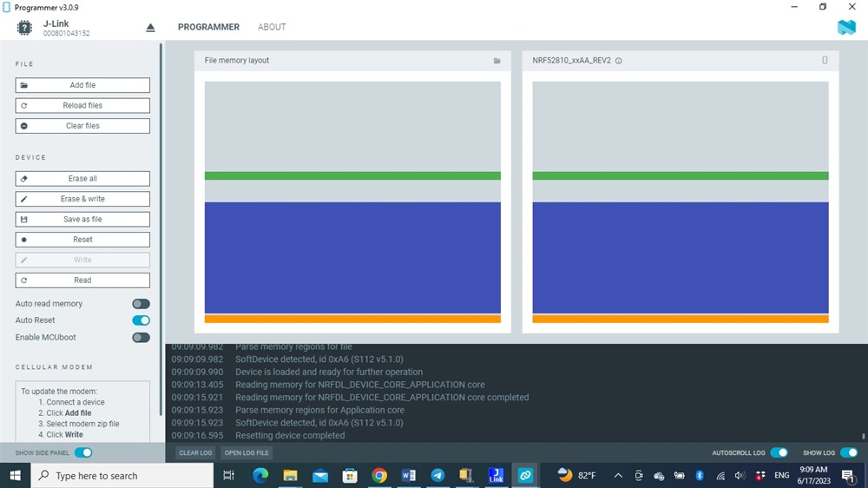868x488 pixels.
Task: Enable MCUboot toggle switch
Action: 141,338
